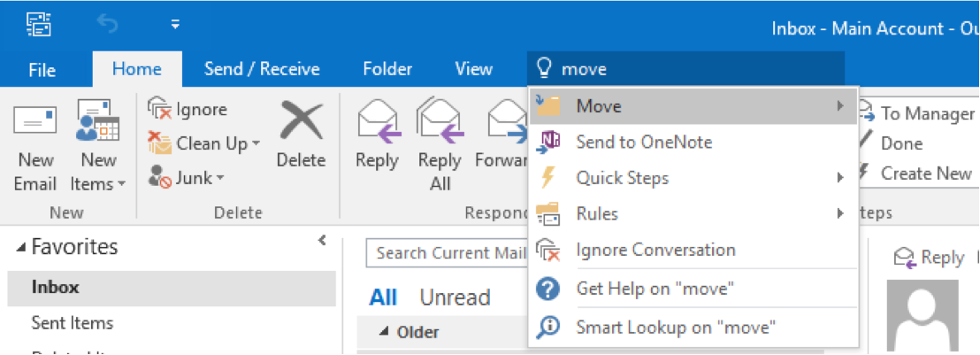Show All messages filter

point(383,297)
